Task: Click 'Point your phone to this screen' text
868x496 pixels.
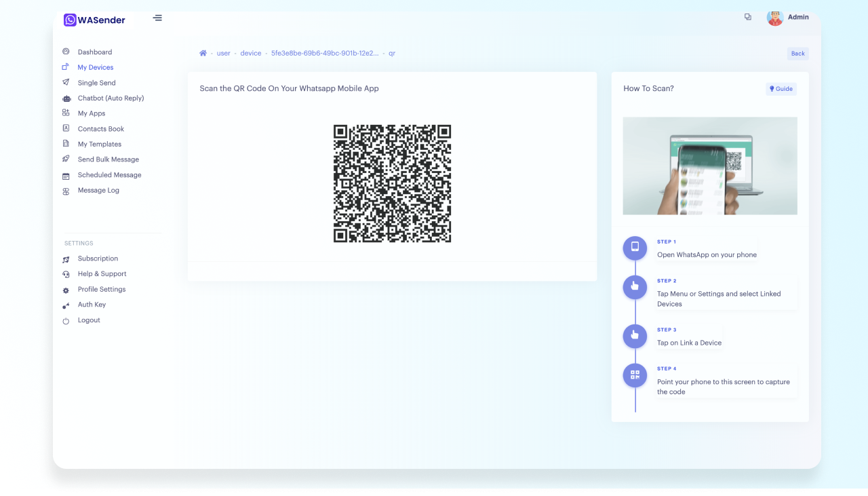Action: [x=724, y=387]
